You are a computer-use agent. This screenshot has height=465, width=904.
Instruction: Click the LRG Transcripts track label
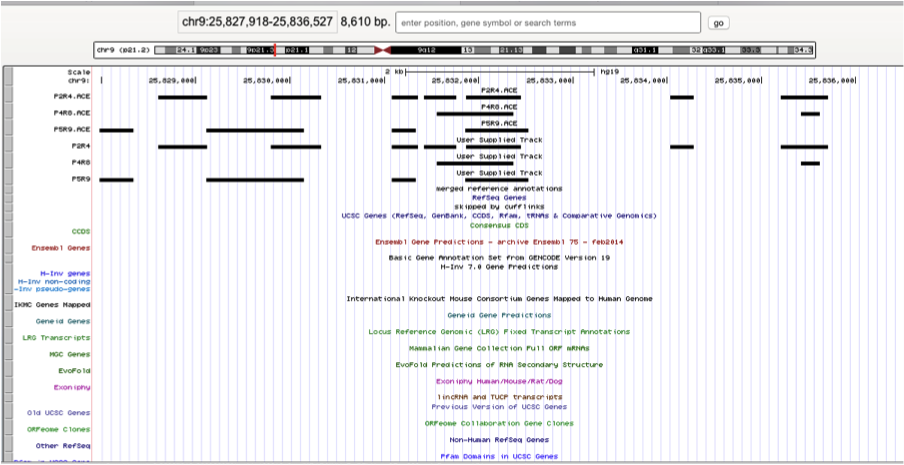coord(56,338)
